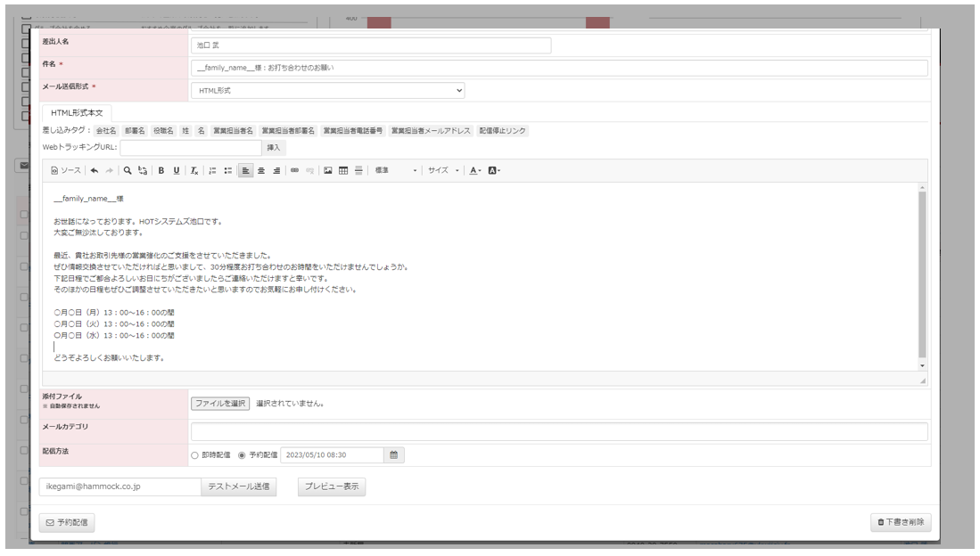
Task: Insert an image
Action: pos(328,170)
